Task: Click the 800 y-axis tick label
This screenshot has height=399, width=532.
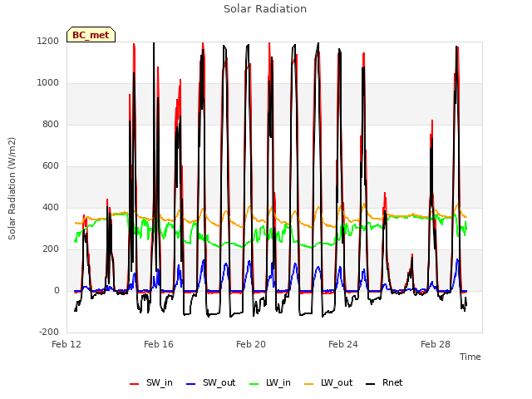Action: point(51,124)
